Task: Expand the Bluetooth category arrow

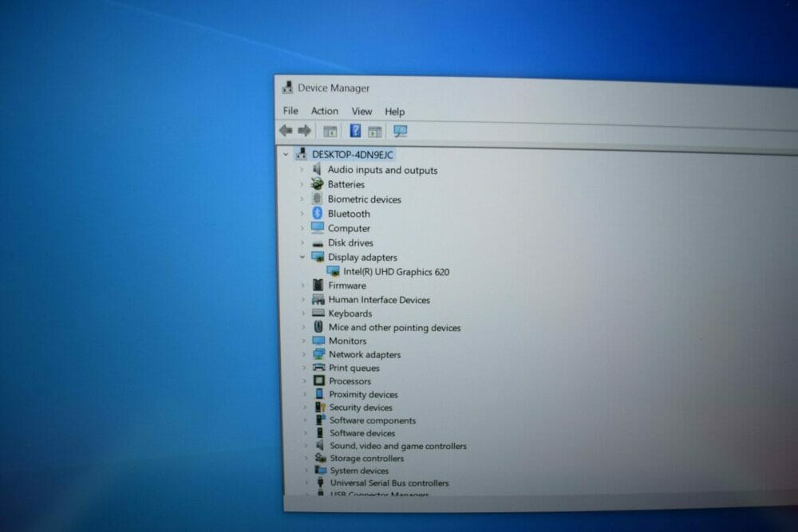Action: click(302, 214)
